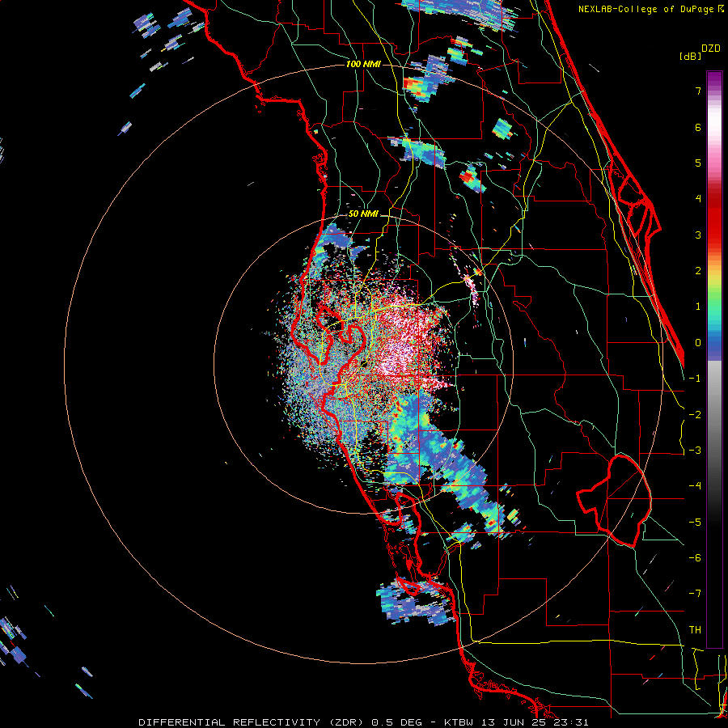The image size is (728, 728).
Task: Click the TH threshold label on scale
Action: point(695,630)
